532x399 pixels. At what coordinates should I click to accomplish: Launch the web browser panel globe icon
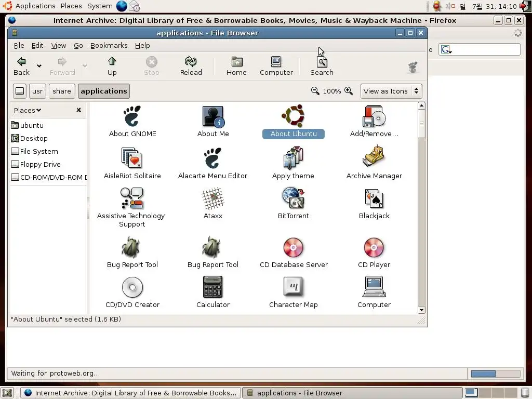click(x=122, y=6)
